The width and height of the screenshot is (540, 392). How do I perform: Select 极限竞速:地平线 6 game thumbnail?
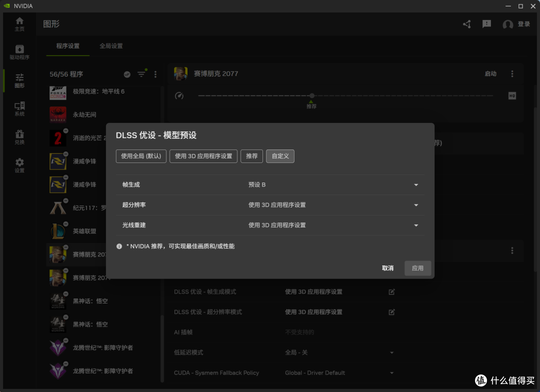pos(58,92)
